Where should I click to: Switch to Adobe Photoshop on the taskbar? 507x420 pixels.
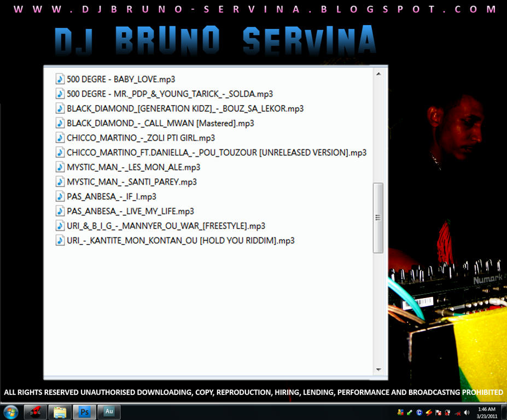[84, 412]
